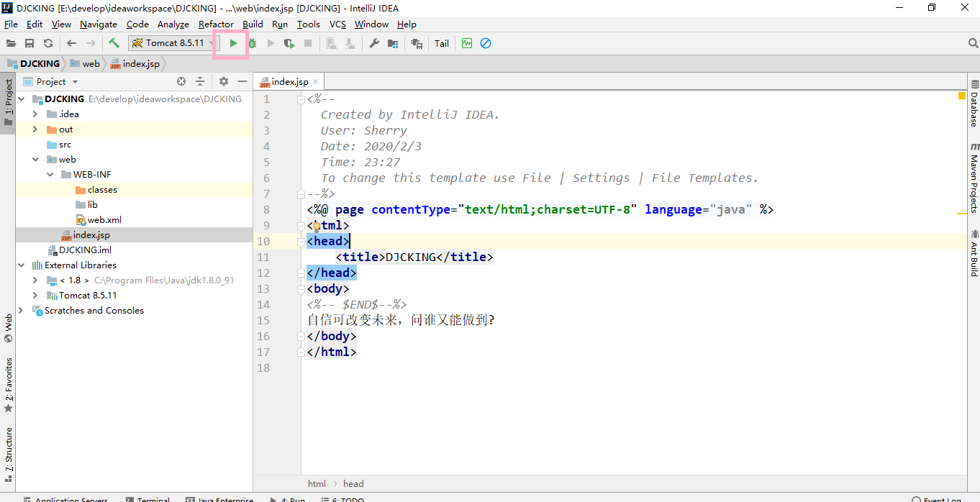Click the gray Stop square icon

pyautogui.click(x=308, y=43)
